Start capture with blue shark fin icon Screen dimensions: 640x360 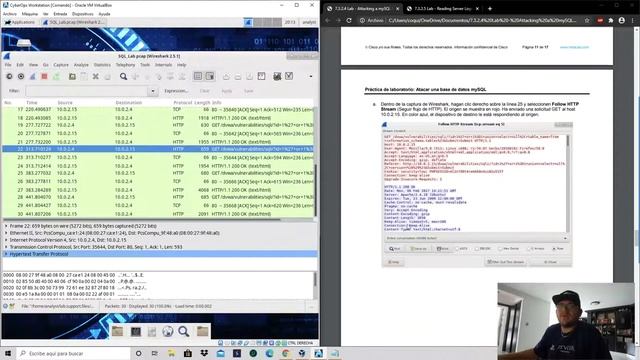33,76
